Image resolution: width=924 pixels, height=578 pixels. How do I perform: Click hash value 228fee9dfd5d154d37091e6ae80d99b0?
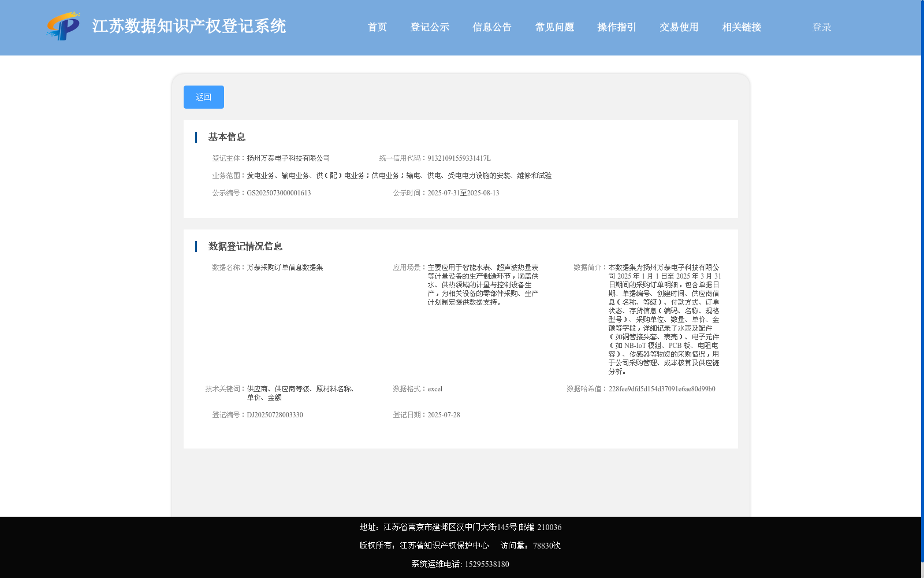click(x=662, y=389)
